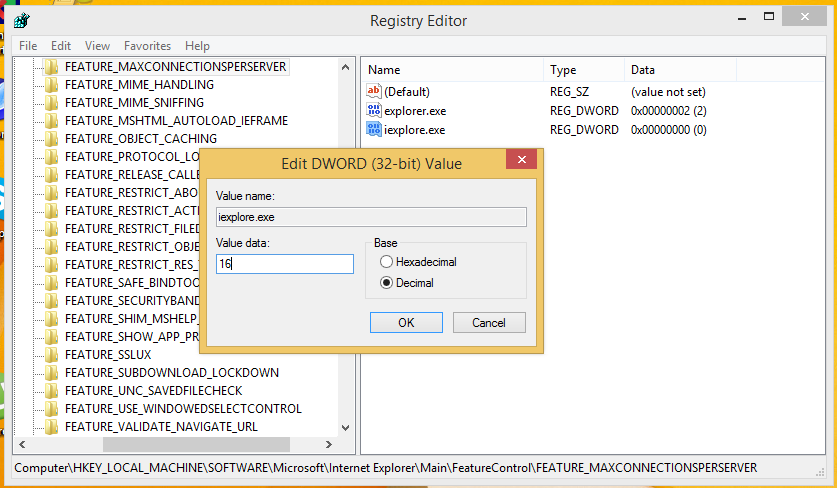Select the Decimal base option

387,283
